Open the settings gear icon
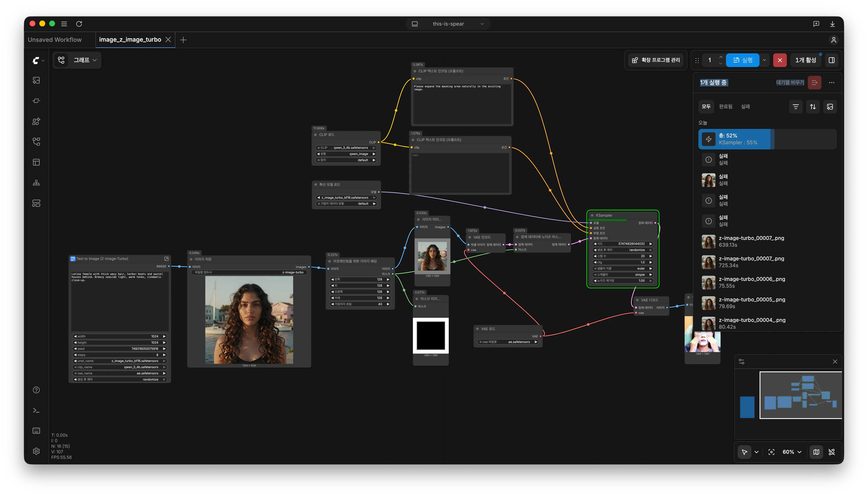 [36, 451]
